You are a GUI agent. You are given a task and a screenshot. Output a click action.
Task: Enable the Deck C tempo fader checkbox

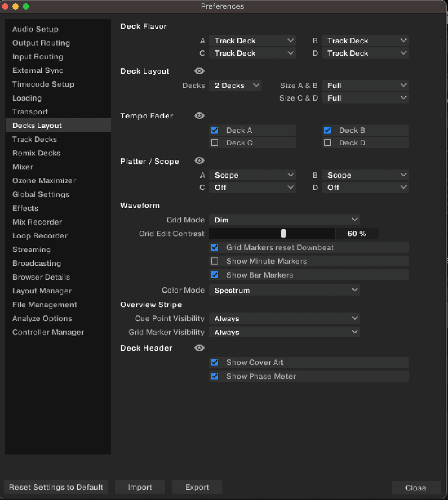pyautogui.click(x=215, y=143)
